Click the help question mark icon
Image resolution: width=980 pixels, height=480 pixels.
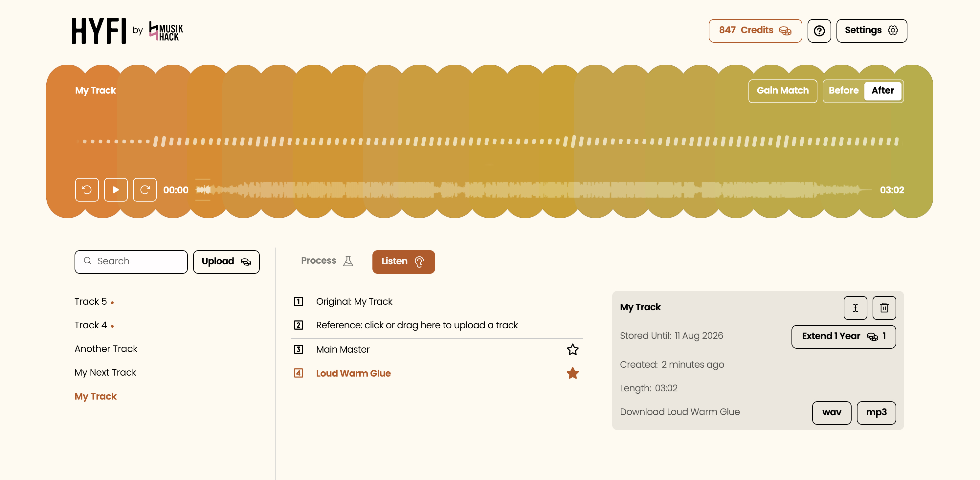[x=819, y=31]
